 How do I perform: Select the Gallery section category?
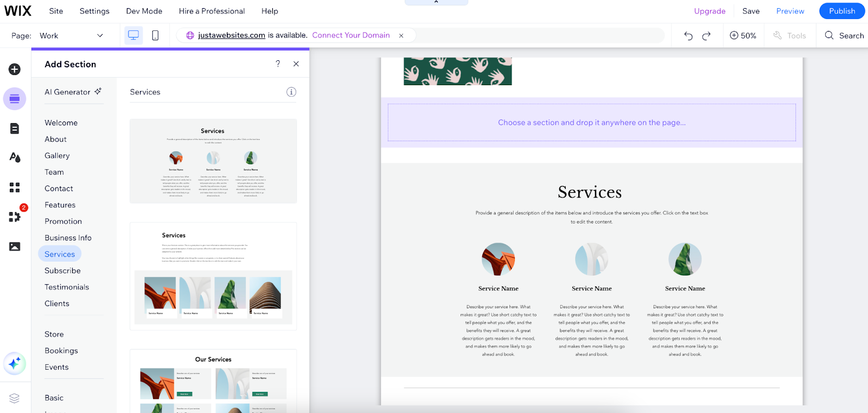57,156
